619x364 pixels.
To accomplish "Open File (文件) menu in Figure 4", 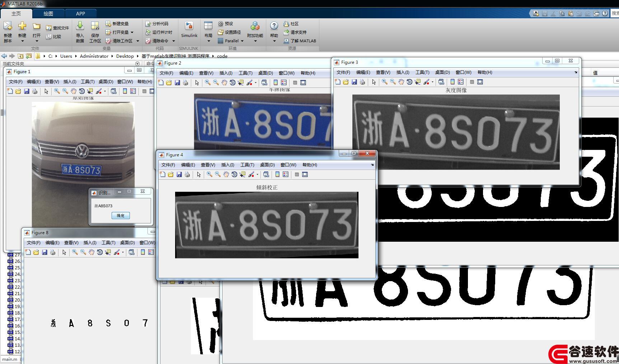I will click(168, 165).
